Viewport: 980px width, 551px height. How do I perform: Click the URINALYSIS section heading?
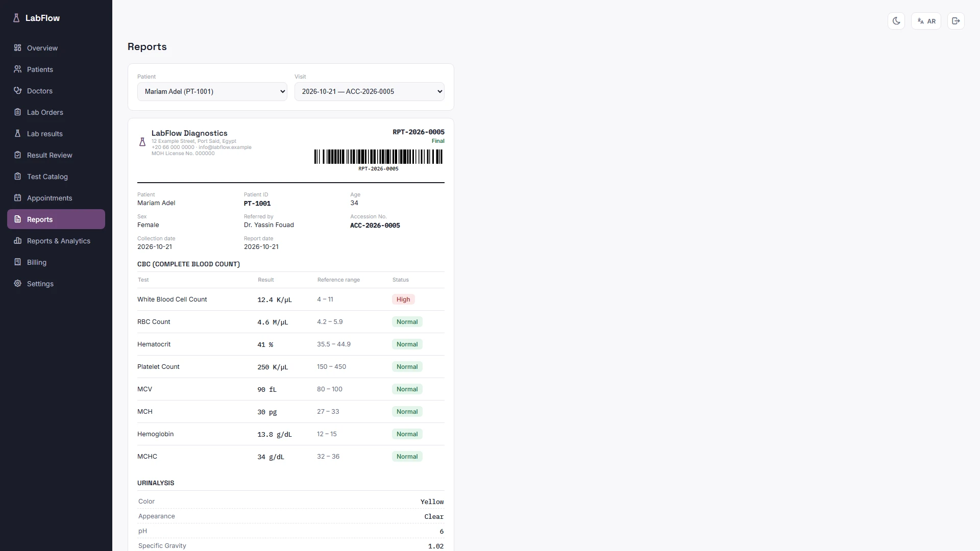(x=156, y=483)
